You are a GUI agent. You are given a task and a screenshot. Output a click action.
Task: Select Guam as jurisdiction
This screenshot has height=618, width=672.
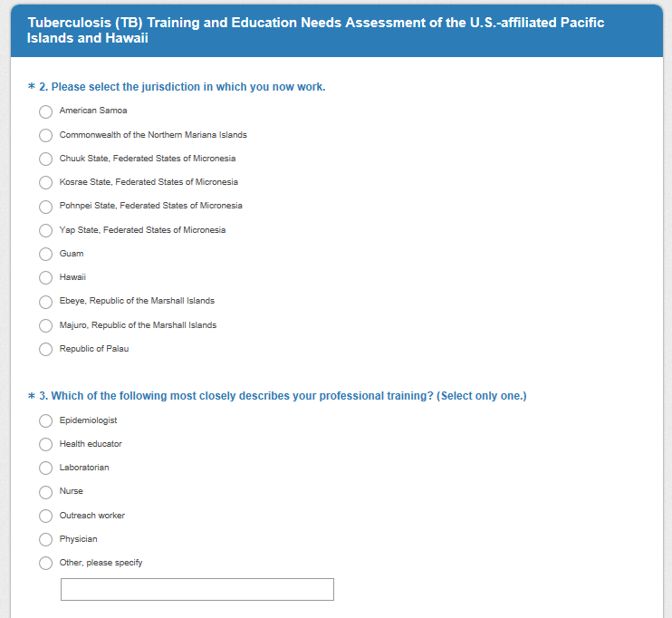click(45, 255)
